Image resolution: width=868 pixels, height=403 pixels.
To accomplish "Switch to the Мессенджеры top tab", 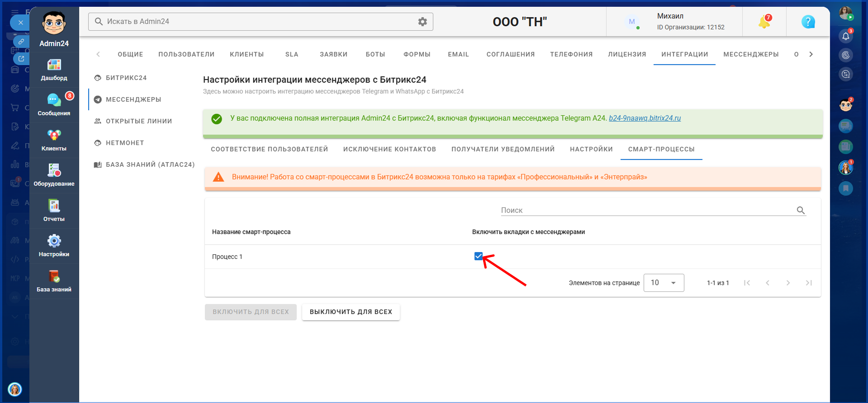I will [x=751, y=54].
